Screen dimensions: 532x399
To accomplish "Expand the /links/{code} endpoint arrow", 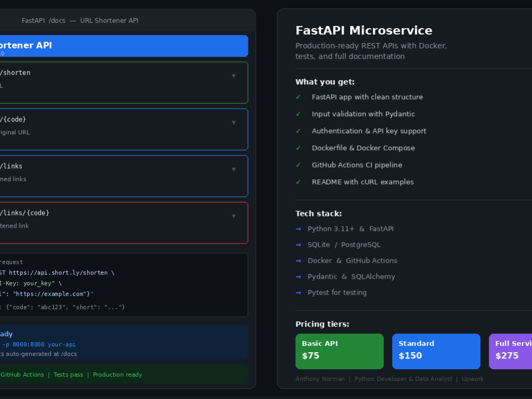I will point(234,216).
